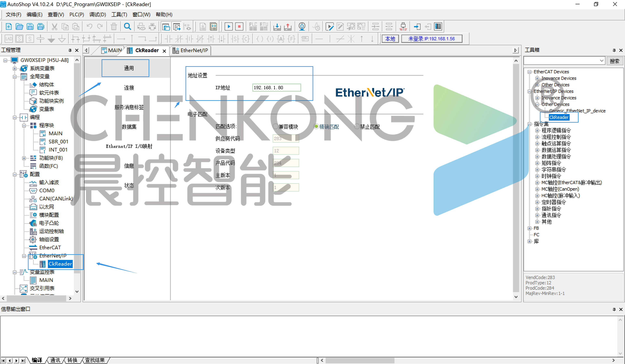Open the toolbox search dropdown

601,61
